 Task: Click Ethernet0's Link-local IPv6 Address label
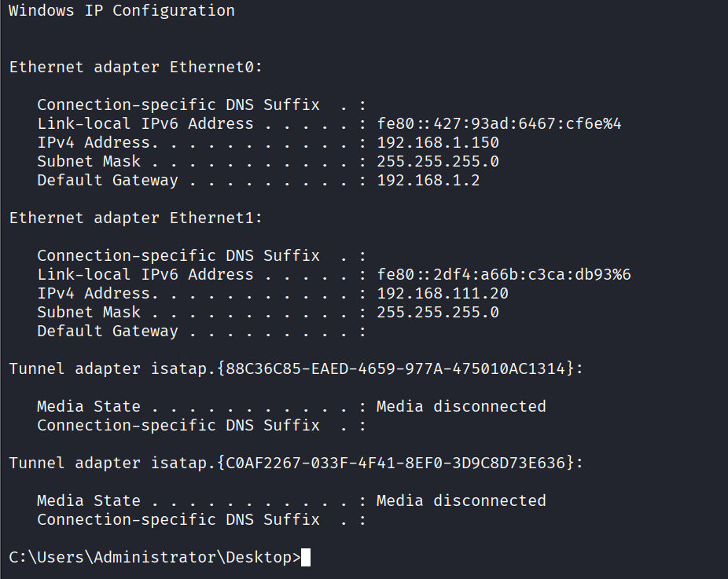tap(145, 123)
